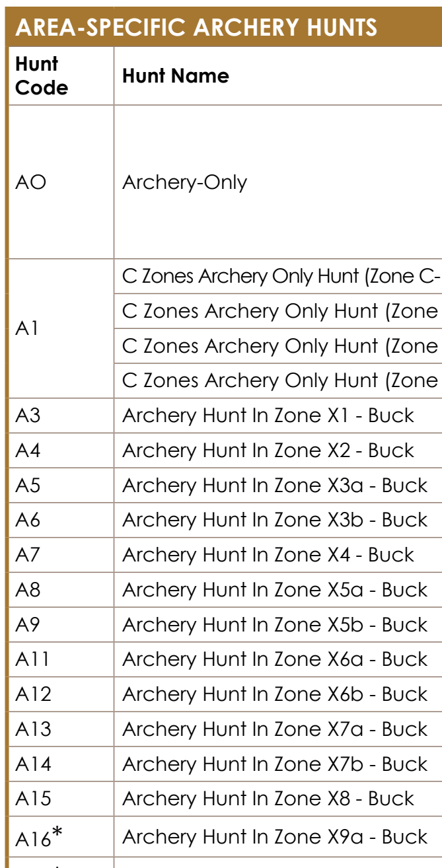Click Archery Hunt In Zone X4 - Buck

click(x=268, y=554)
